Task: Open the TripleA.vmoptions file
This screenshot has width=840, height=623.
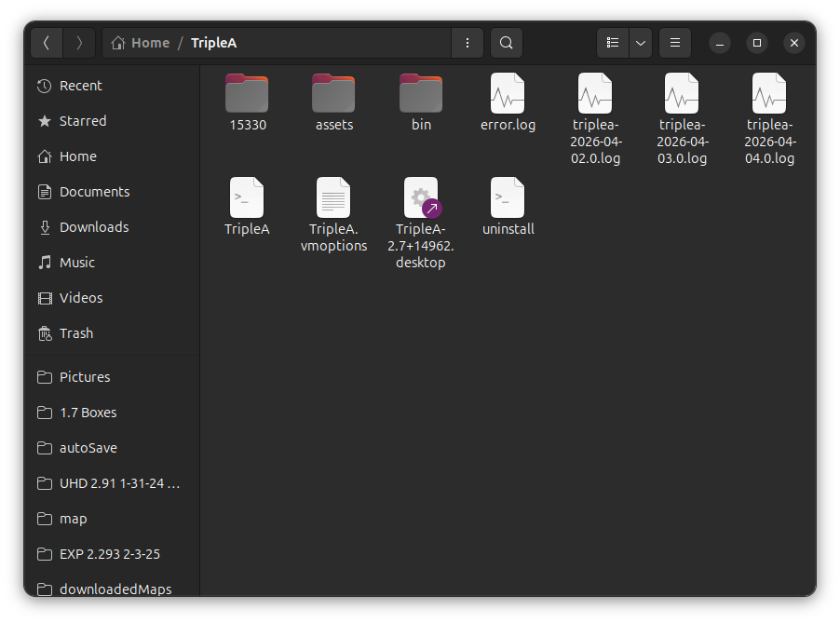Action: [x=333, y=198]
